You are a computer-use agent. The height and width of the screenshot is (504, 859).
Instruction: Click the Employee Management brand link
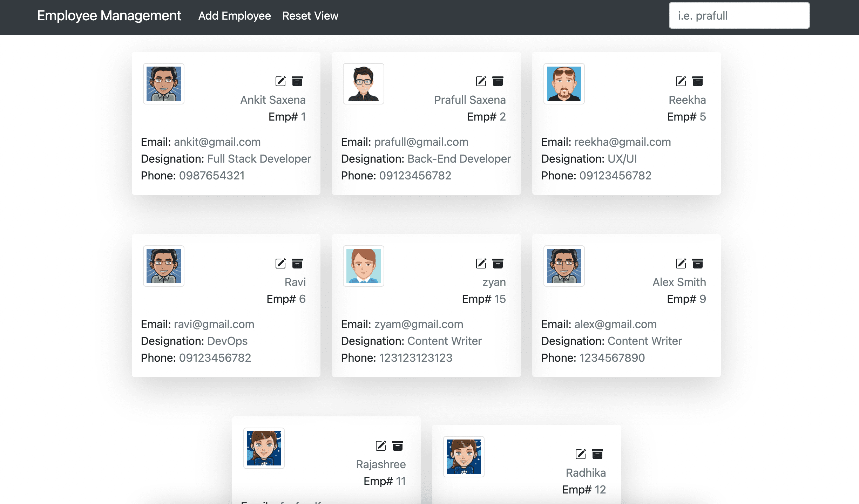click(x=109, y=16)
